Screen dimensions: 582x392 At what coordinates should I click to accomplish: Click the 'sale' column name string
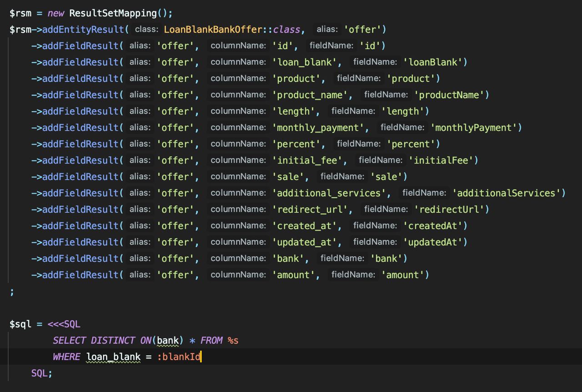point(288,177)
